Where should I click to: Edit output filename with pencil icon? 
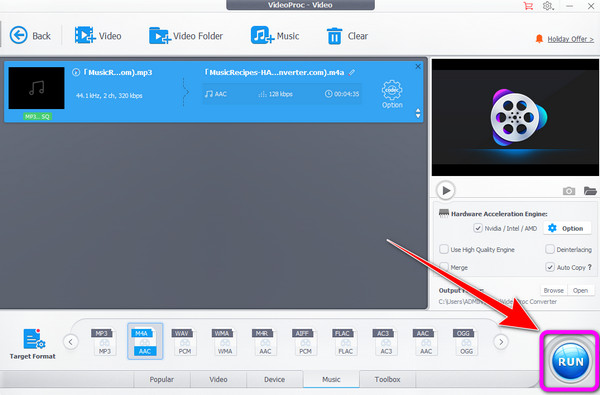pos(352,72)
